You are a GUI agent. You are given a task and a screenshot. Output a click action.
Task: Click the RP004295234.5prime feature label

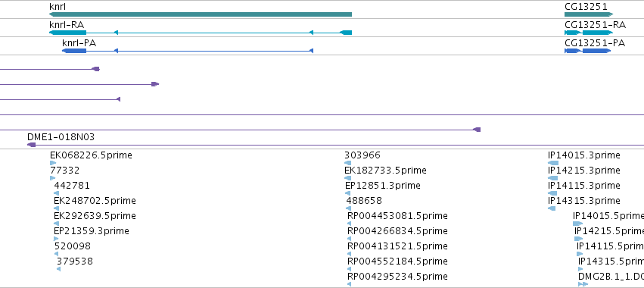[x=397, y=277]
